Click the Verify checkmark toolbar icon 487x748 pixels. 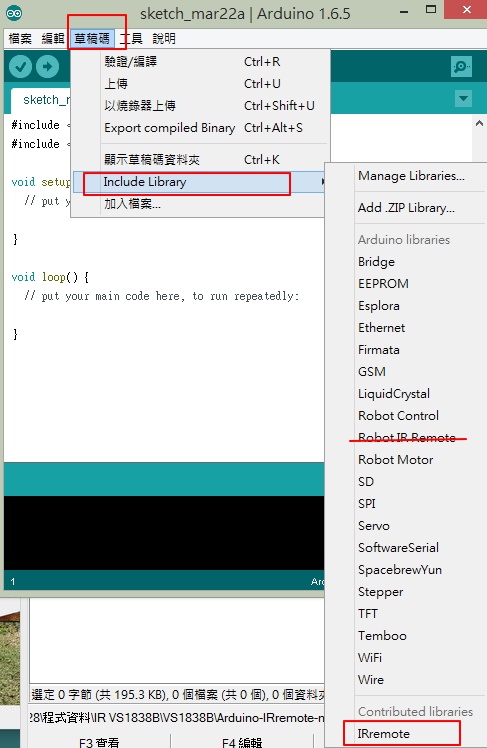21,66
